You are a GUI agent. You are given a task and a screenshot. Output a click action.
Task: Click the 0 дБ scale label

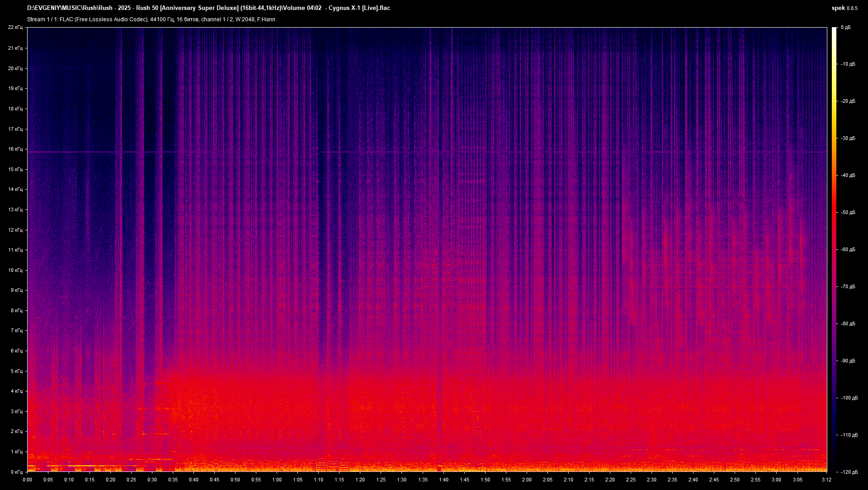pyautogui.click(x=845, y=28)
